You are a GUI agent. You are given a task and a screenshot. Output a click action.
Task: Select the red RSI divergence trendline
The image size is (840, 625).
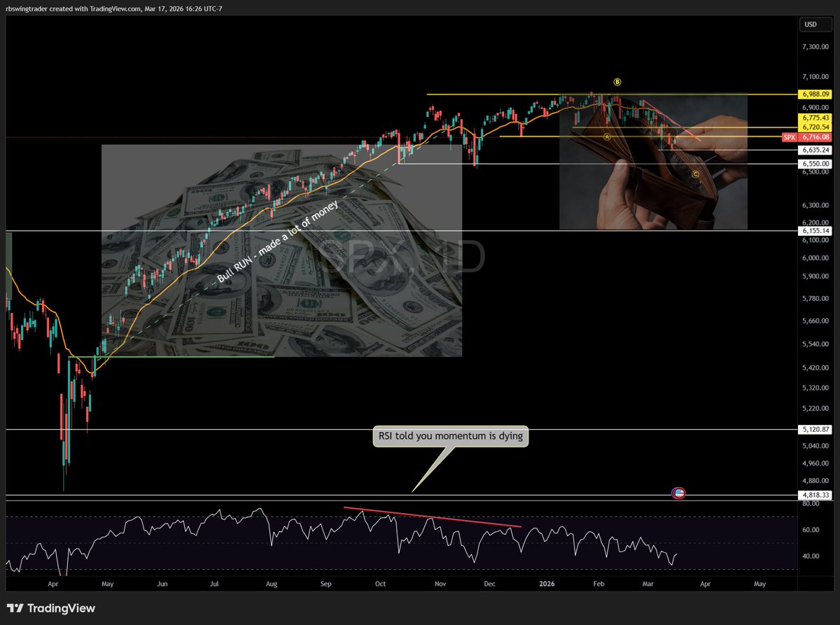coord(432,517)
